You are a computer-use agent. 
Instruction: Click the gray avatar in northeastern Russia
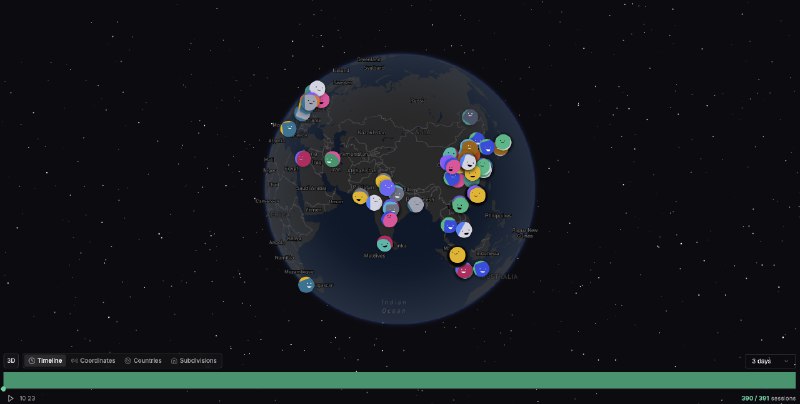(x=470, y=117)
